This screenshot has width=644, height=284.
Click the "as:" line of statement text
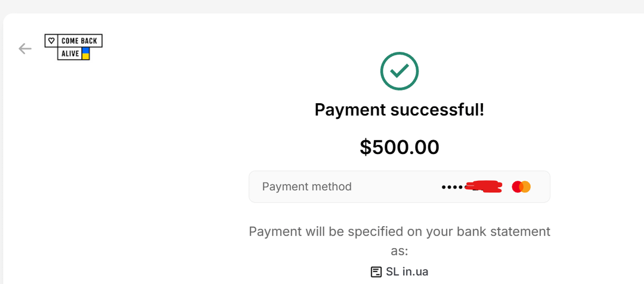pyautogui.click(x=400, y=251)
